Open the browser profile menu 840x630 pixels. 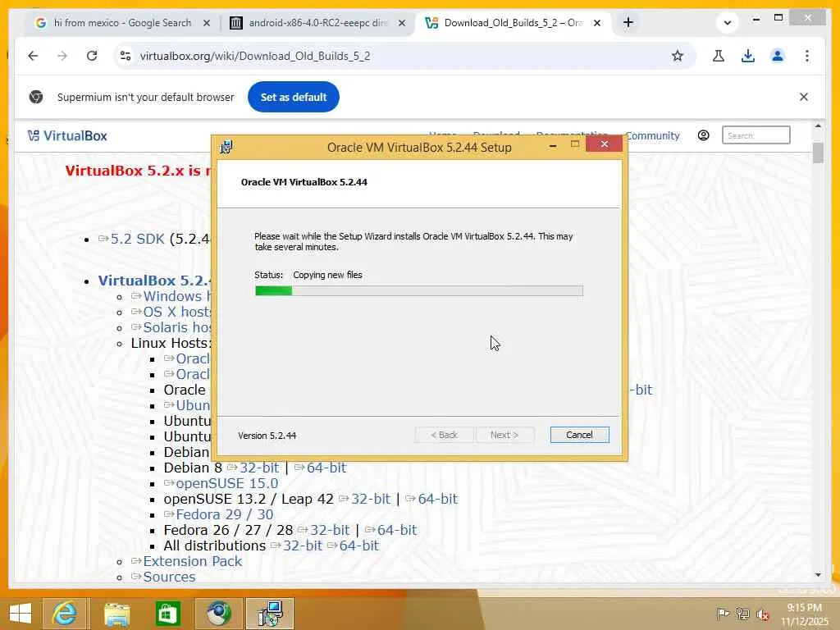pyautogui.click(x=778, y=56)
